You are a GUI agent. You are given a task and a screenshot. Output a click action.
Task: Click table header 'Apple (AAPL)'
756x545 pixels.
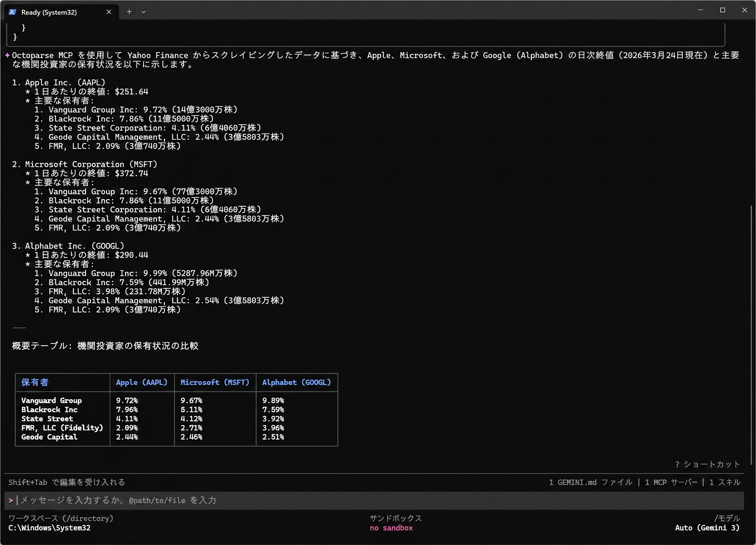click(x=142, y=382)
